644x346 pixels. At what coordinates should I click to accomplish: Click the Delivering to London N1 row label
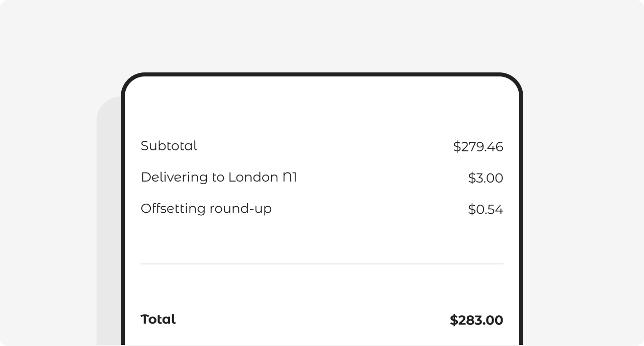coord(218,177)
